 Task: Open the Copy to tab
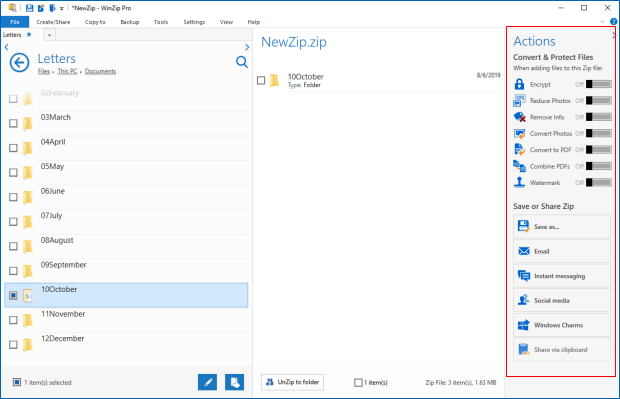(x=95, y=22)
